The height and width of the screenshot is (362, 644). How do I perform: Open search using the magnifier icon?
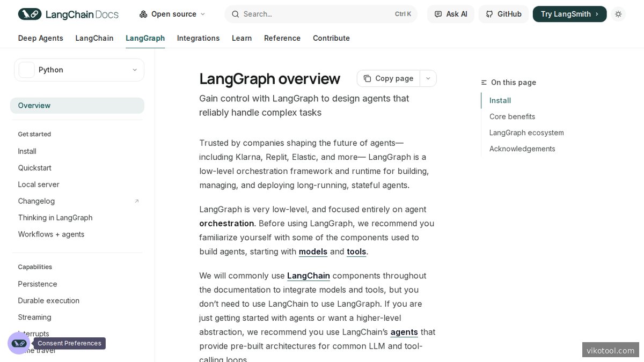pos(236,14)
